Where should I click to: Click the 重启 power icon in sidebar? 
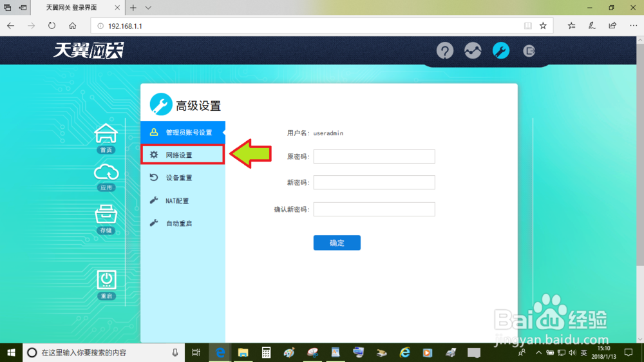[106, 285]
